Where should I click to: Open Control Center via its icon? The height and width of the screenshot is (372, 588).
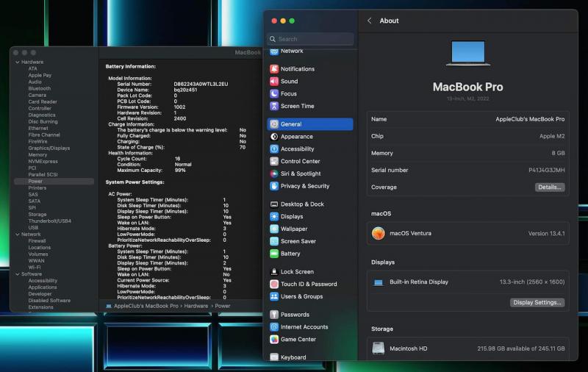click(274, 161)
